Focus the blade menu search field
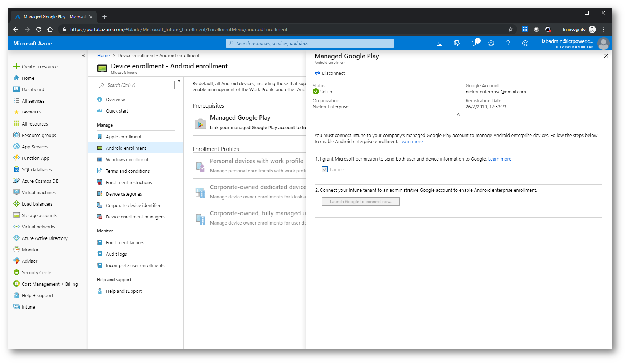 pos(136,85)
